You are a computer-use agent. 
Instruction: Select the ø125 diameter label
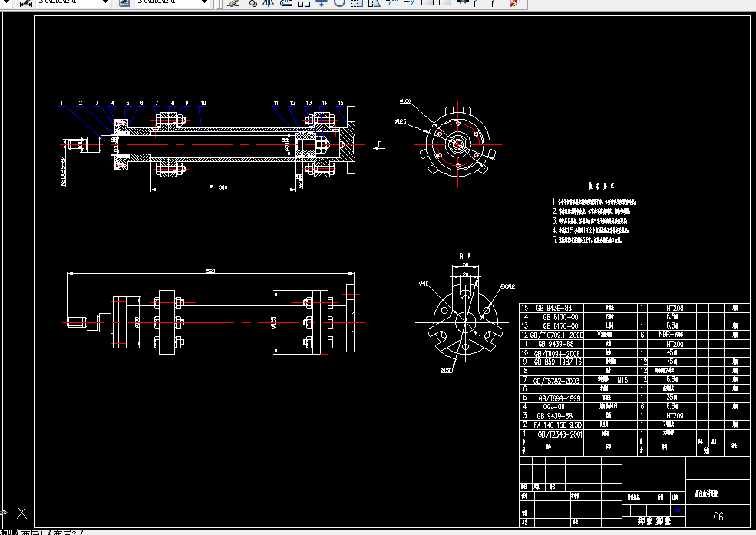400,121
